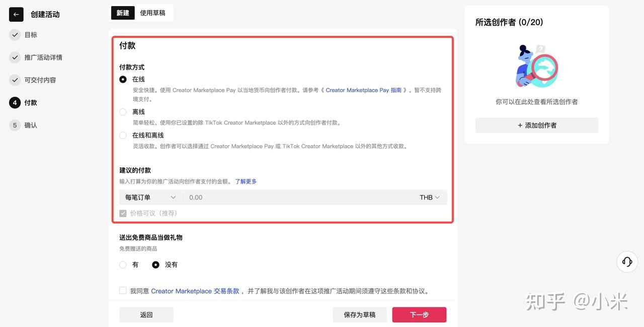
Task: Select the 在线 payment method radio button
Action: click(123, 79)
